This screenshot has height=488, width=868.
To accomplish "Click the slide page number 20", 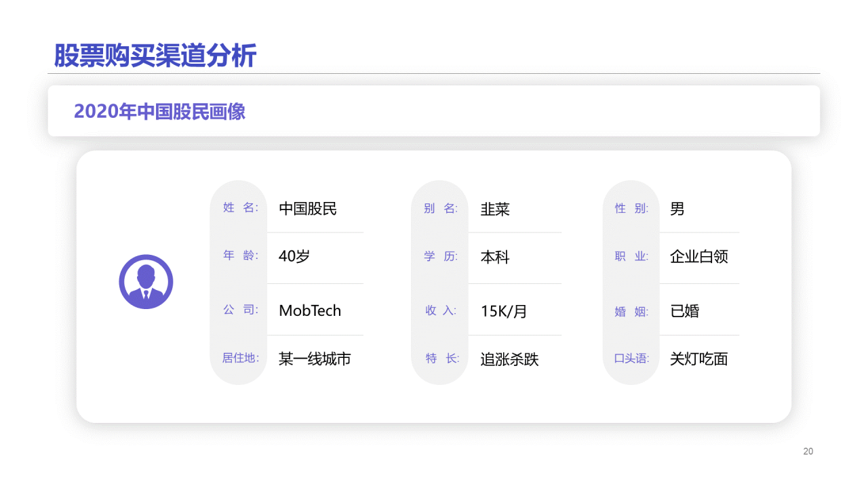I will [808, 451].
